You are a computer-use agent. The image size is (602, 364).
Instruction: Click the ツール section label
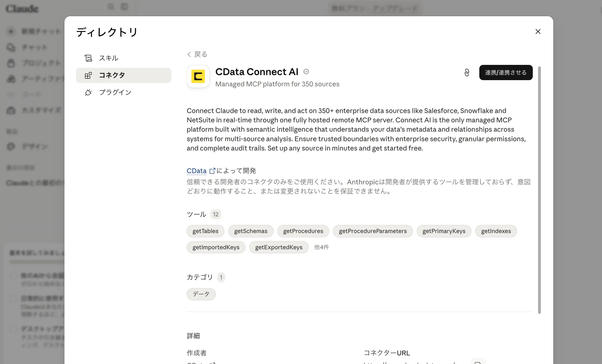tap(196, 214)
